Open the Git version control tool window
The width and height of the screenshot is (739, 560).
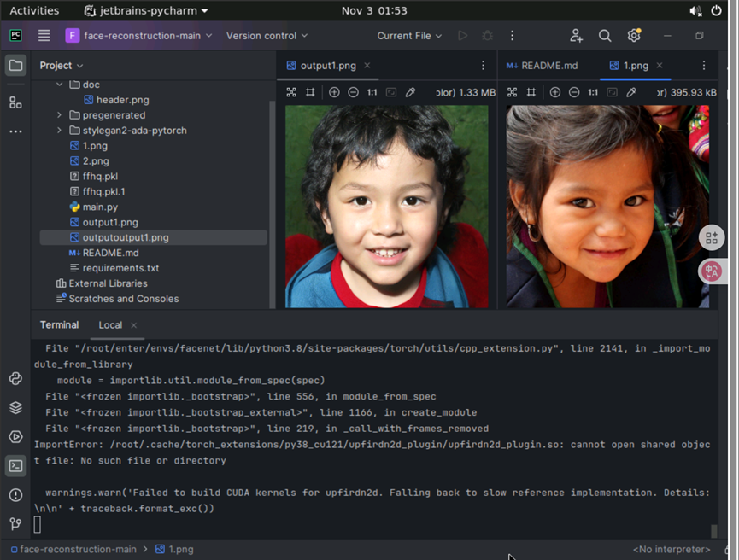(15, 523)
